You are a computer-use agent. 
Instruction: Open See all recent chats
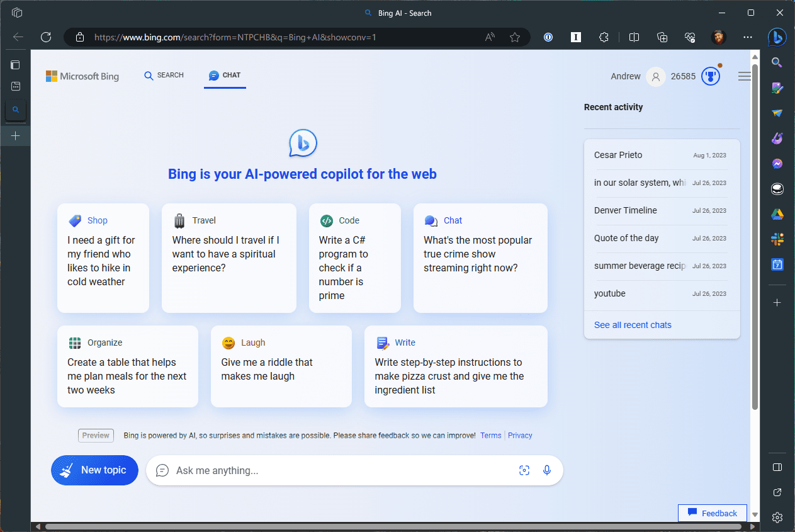(633, 325)
